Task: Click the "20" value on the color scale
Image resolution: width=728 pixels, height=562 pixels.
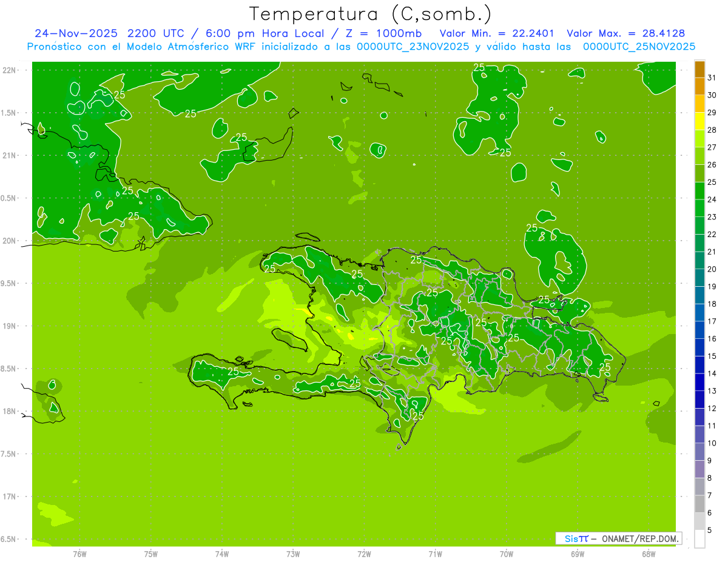Action: [712, 269]
